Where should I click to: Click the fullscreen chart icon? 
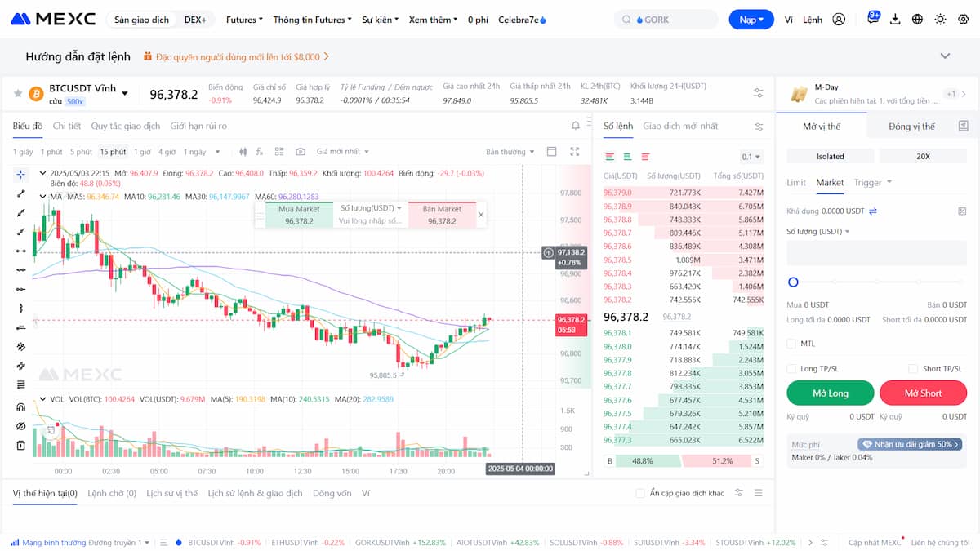pos(575,152)
